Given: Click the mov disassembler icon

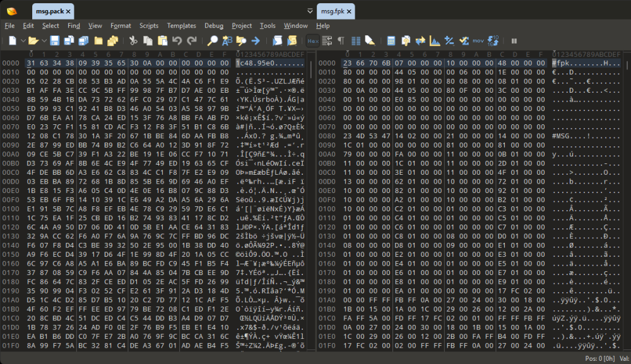Looking at the screenshot, I should coord(478,40).
